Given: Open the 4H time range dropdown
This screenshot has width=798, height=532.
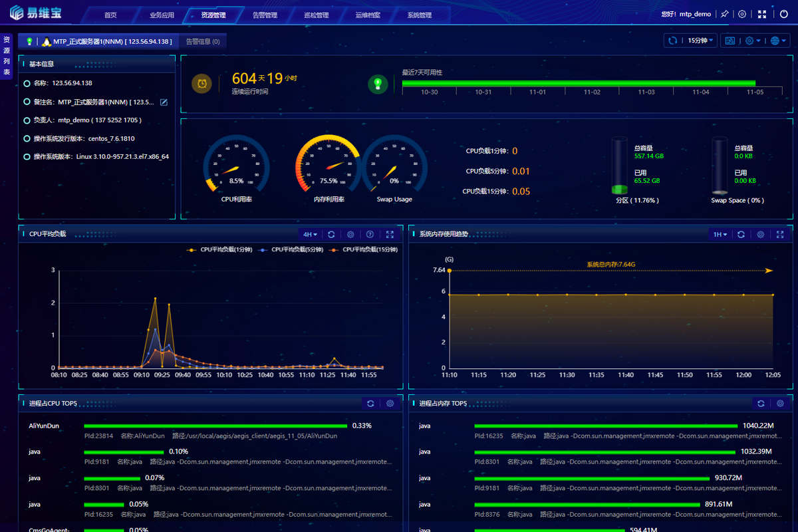Looking at the screenshot, I should (x=310, y=235).
